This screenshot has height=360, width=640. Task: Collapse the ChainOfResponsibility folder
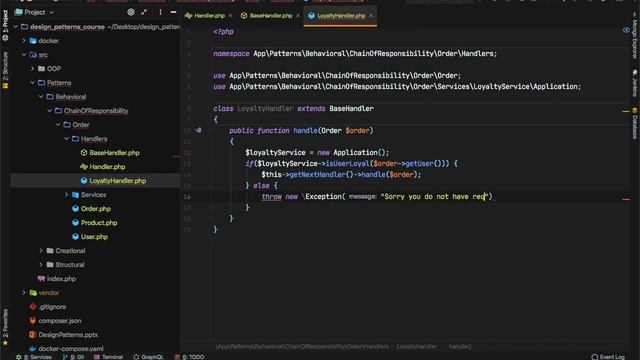point(49,111)
